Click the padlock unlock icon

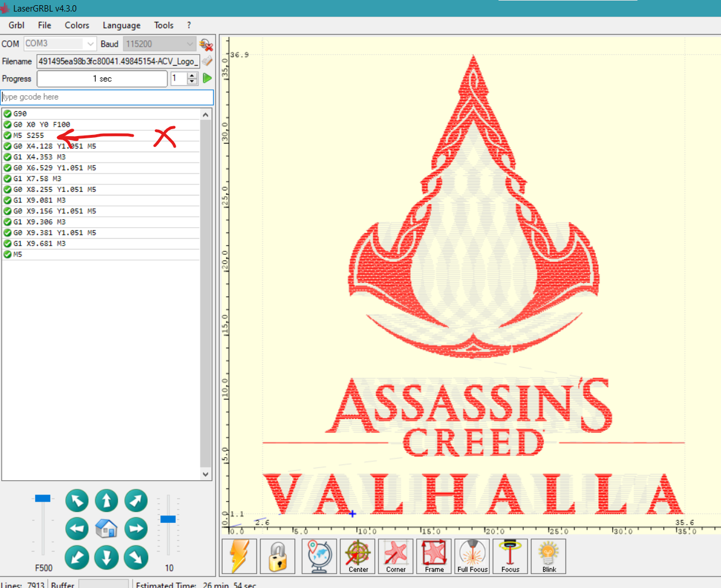(278, 556)
